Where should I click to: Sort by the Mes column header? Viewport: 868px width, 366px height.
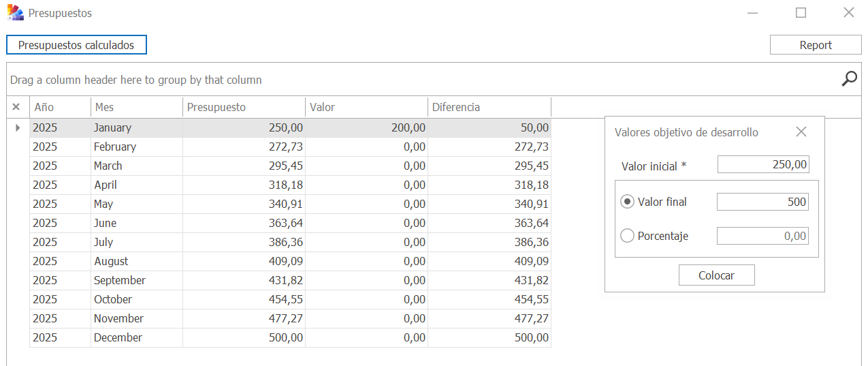click(x=136, y=107)
